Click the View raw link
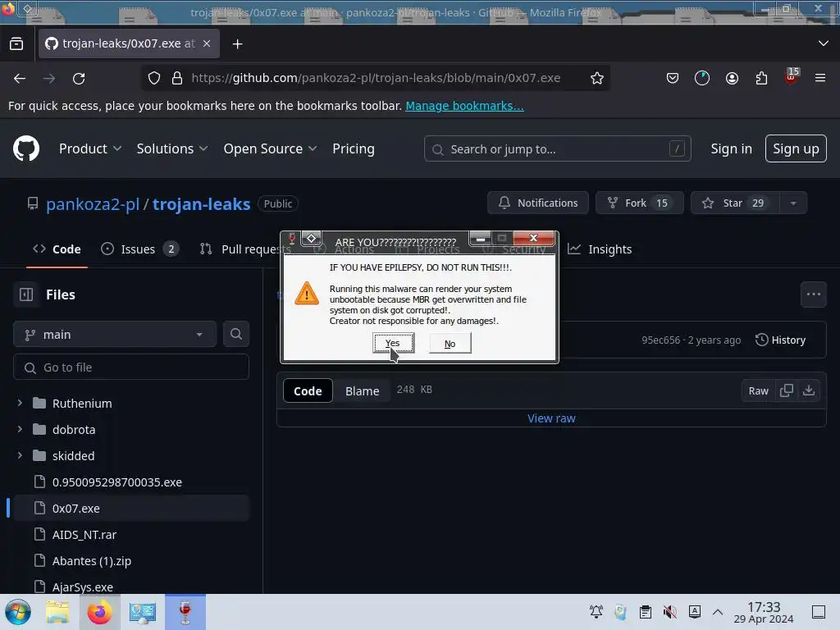 pos(551,418)
